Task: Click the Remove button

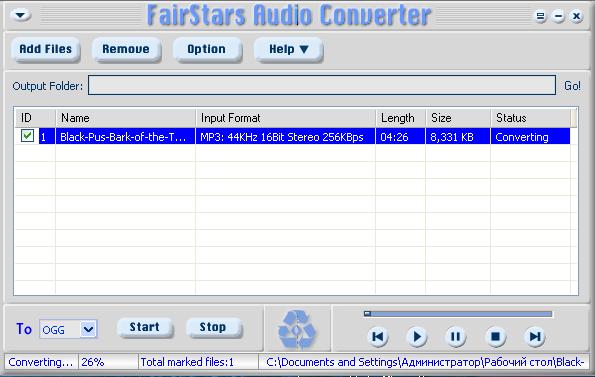Action: pyautogui.click(x=126, y=49)
